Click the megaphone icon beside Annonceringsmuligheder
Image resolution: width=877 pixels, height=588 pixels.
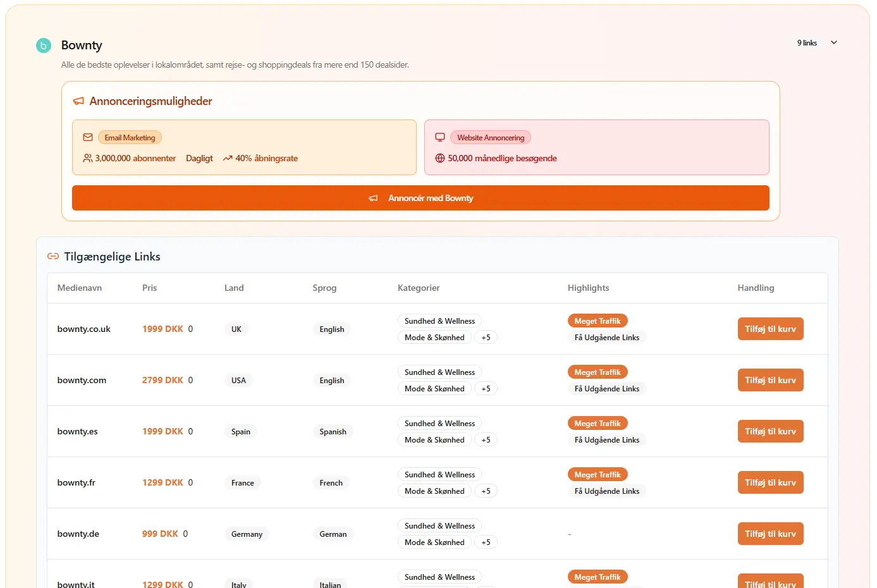(78, 101)
